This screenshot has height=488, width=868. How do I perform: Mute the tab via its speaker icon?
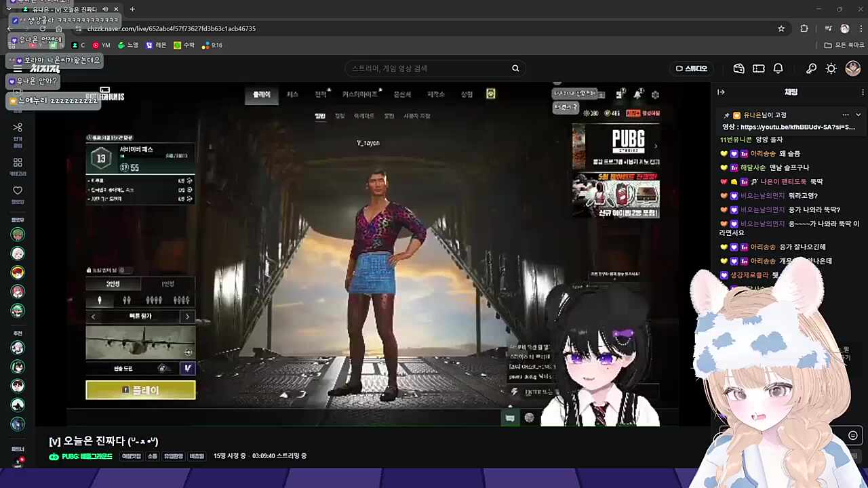[104, 9]
